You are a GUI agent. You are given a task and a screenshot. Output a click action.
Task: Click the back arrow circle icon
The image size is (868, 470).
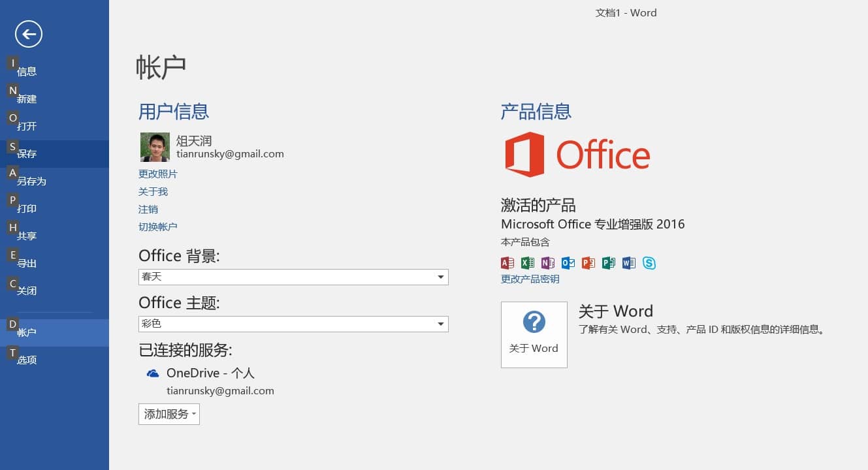(x=29, y=34)
